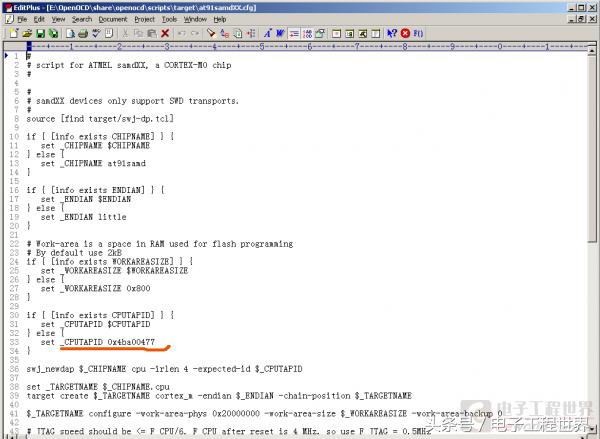Click comment "# By default use 2kB"
600x439 pixels.
[74, 253]
